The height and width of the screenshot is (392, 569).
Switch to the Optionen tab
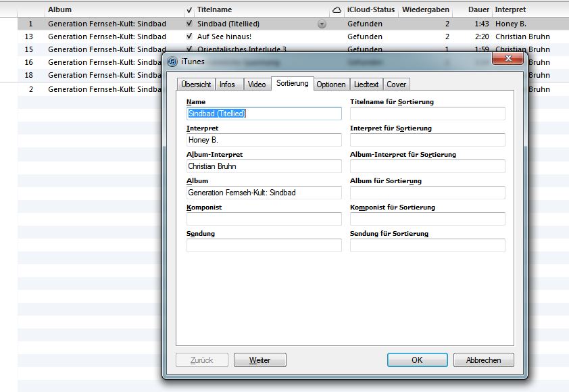point(331,84)
